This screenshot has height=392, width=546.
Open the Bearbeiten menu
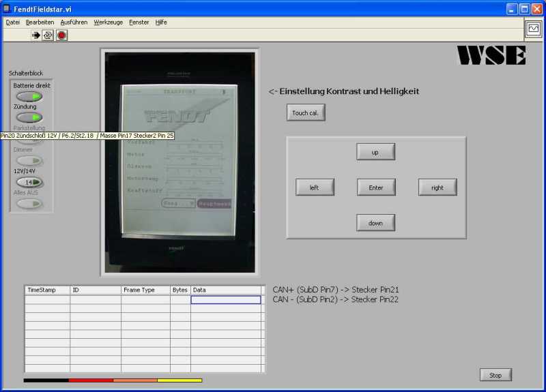[x=40, y=22]
